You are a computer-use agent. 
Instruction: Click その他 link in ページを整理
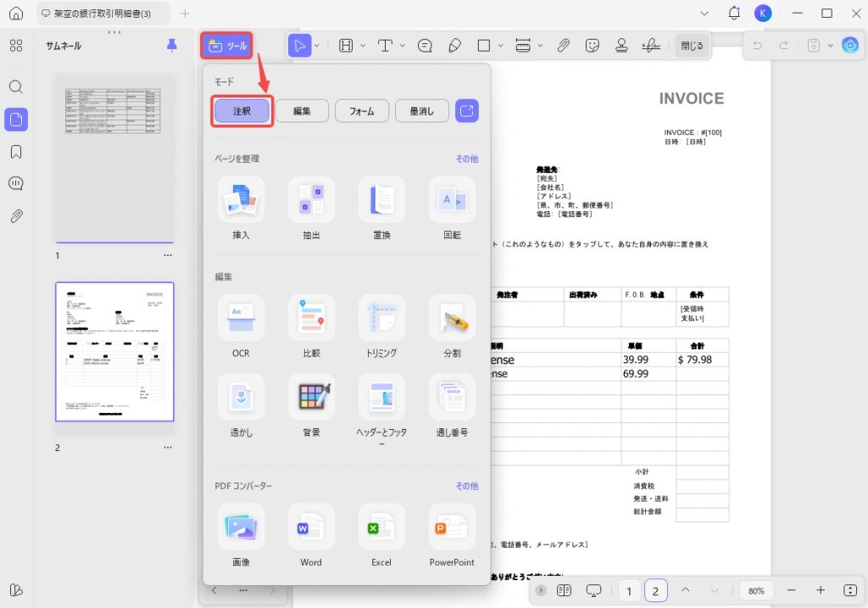tap(467, 159)
